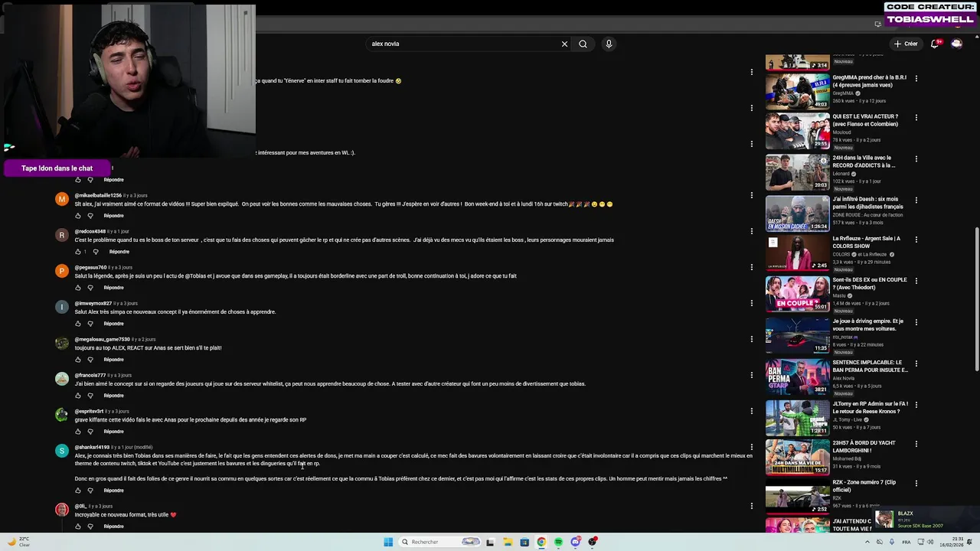Like the comment by @redcox4348
980x551 pixels.
(77, 252)
